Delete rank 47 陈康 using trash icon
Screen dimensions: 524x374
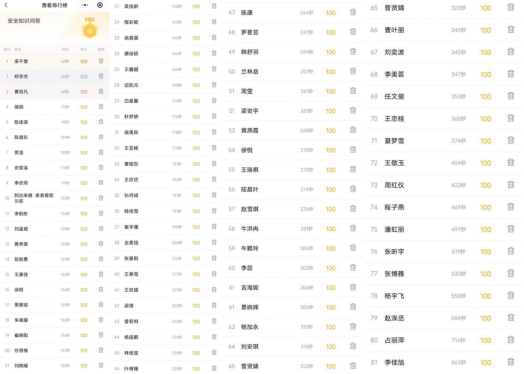pos(353,12)
